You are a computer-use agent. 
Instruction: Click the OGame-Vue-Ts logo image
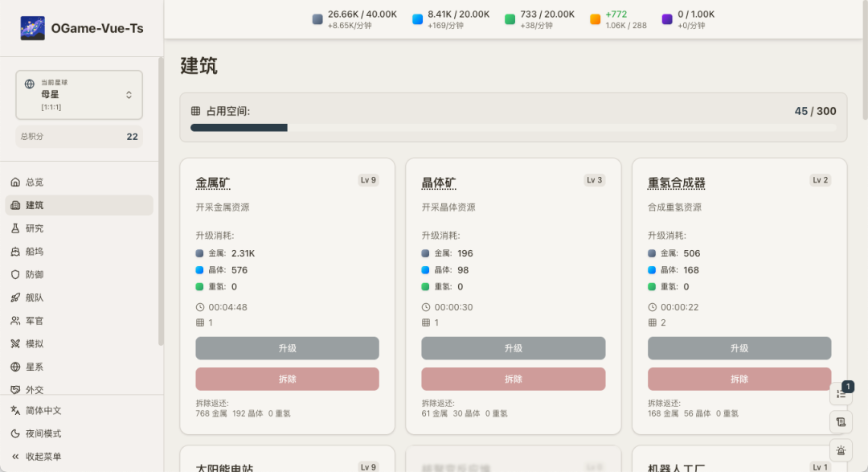tap(33, 28)
